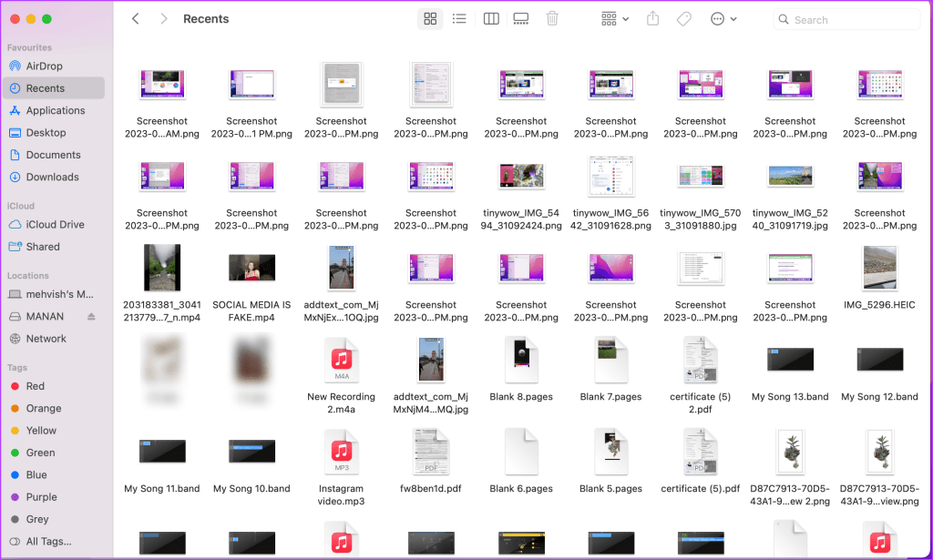Switch to column view

pos(491,19)
